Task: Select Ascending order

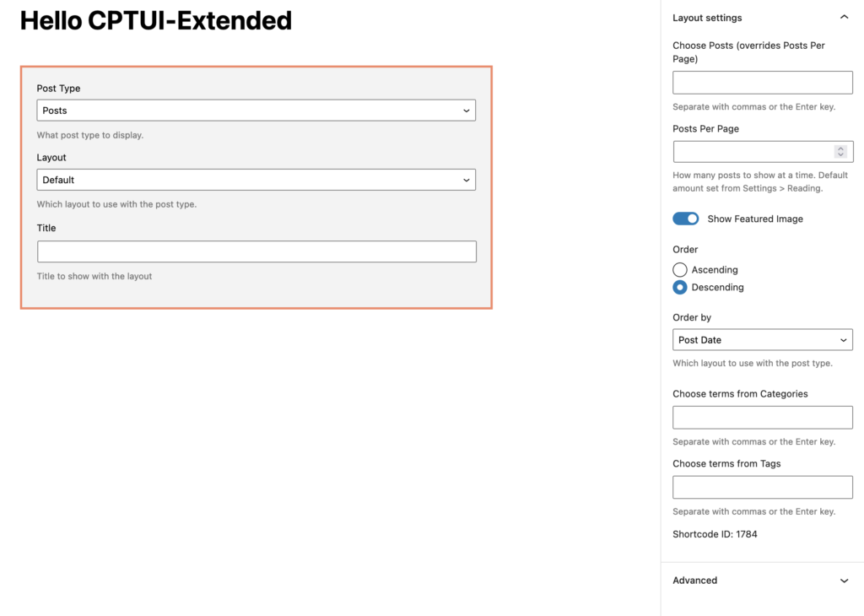Action: [x=680, y=269]
